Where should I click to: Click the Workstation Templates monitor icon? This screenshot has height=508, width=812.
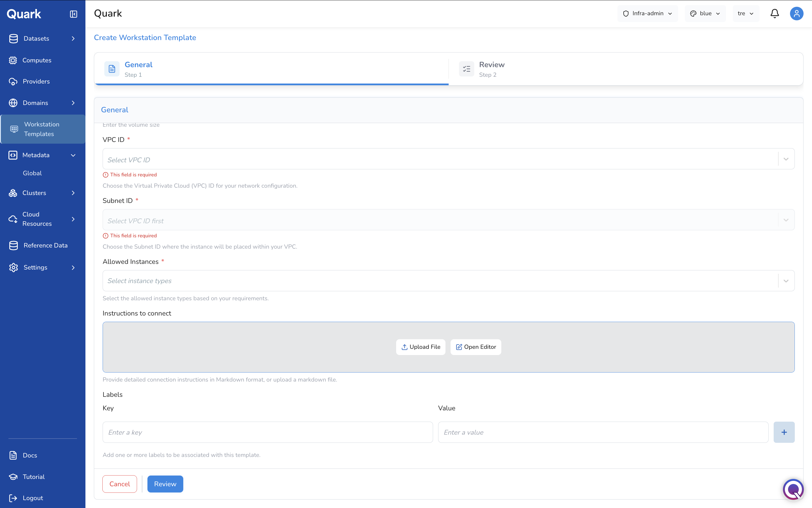[14, 129]
